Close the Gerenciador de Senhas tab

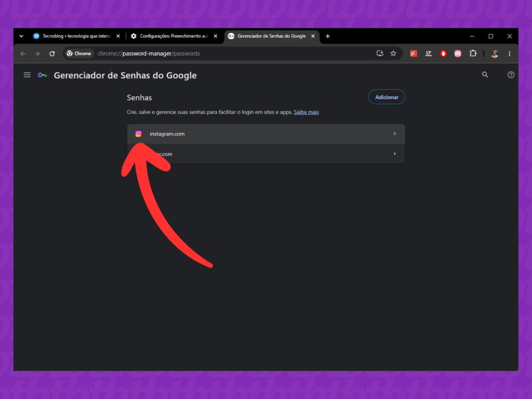point(313,36)
